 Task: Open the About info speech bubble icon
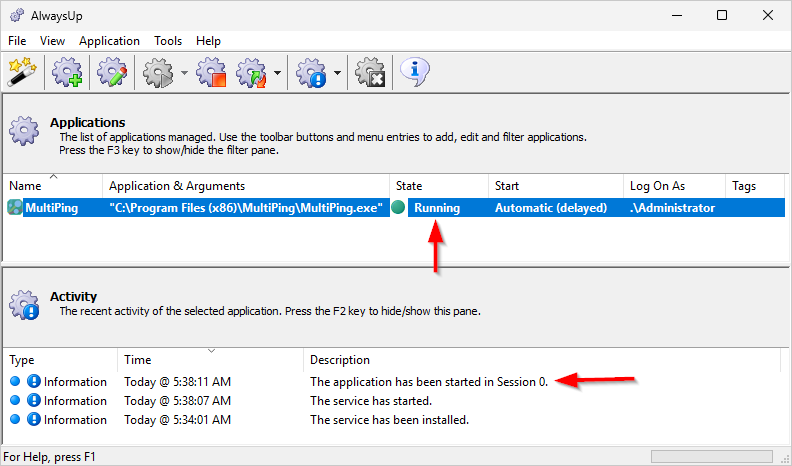point(415,73)
